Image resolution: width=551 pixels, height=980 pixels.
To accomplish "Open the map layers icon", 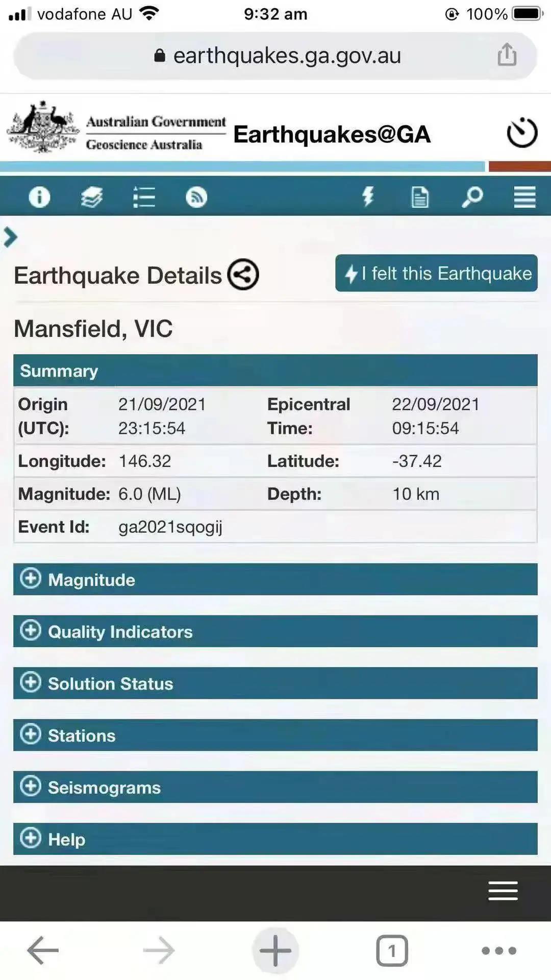I will tap(92, 197).
